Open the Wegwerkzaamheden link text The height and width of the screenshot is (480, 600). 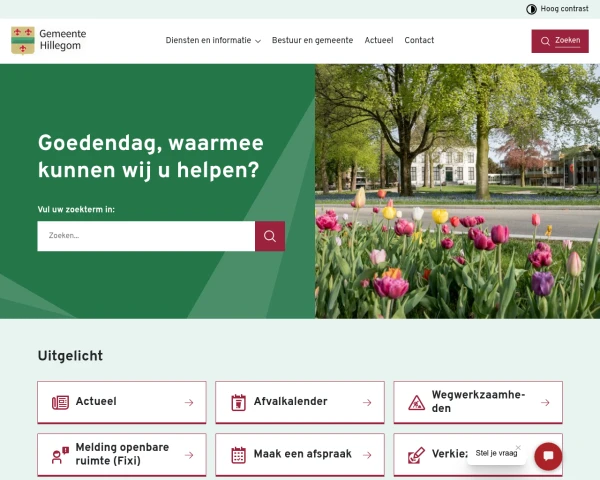(478, 401)
